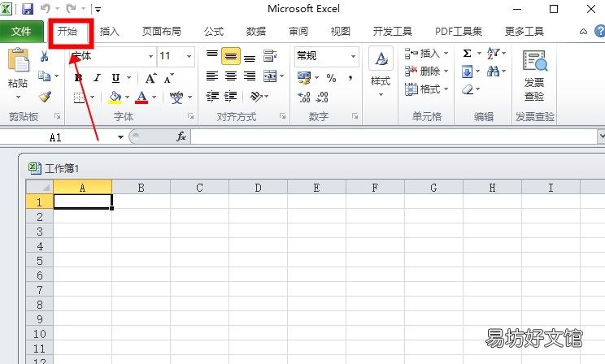Open customize quick access toolbar dropdown

[x=98, y=9]
